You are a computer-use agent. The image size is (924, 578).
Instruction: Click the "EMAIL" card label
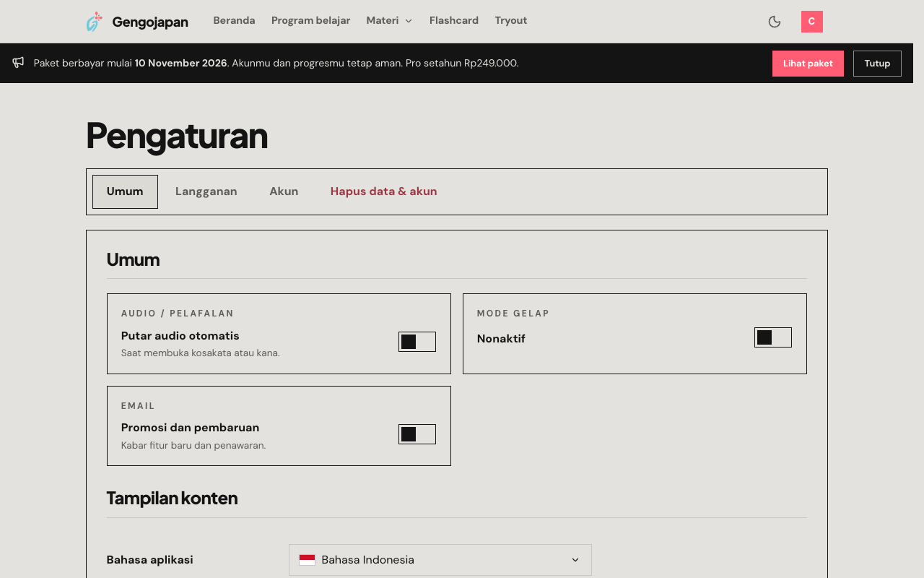(x=139, y=406)
